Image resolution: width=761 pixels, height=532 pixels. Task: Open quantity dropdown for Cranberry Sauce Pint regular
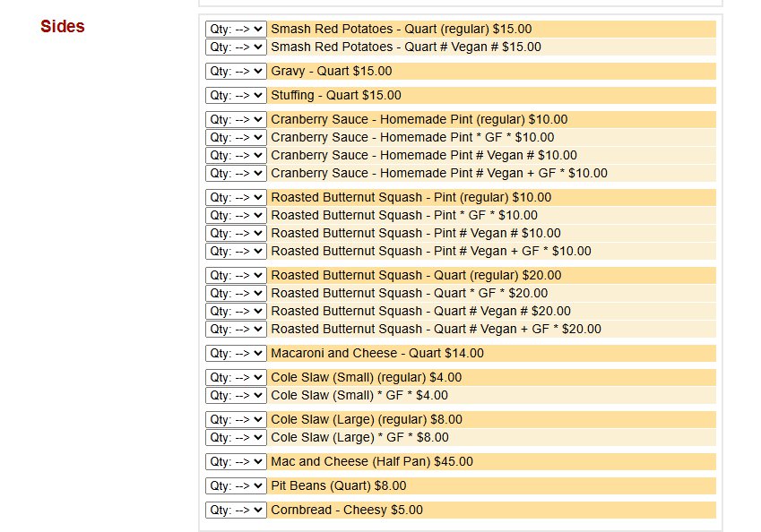(236, 119)
